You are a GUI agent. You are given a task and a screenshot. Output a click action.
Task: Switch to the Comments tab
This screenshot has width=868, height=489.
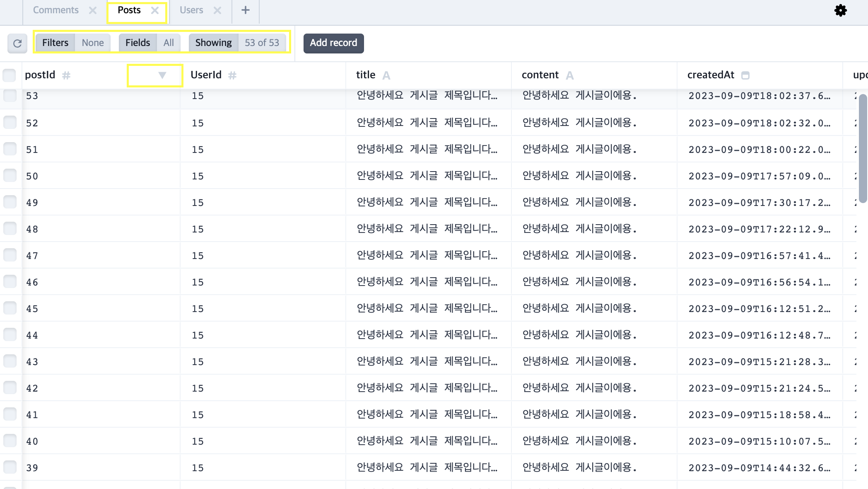(55, 10)
